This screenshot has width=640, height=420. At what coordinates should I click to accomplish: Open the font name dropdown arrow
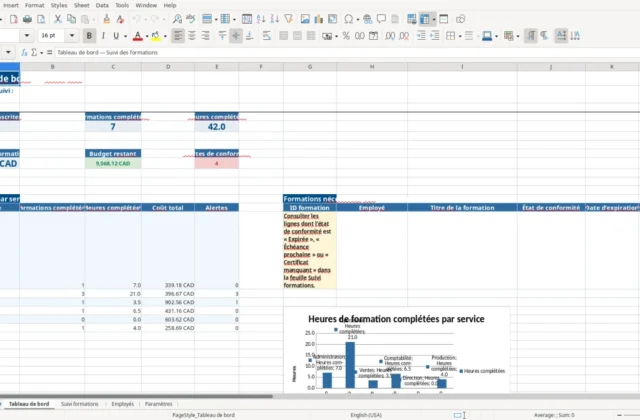click(x=27, y=36)
